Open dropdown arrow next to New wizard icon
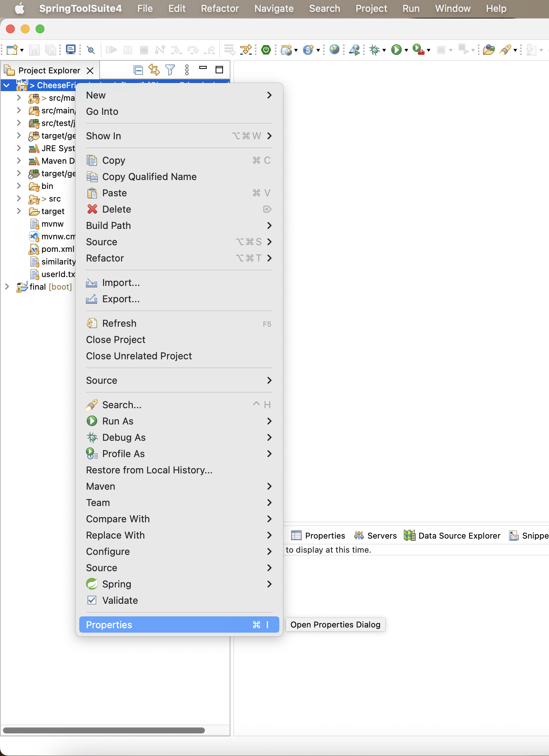The height and width of the screenshot is (756, 549). click(x=22, y=50)
